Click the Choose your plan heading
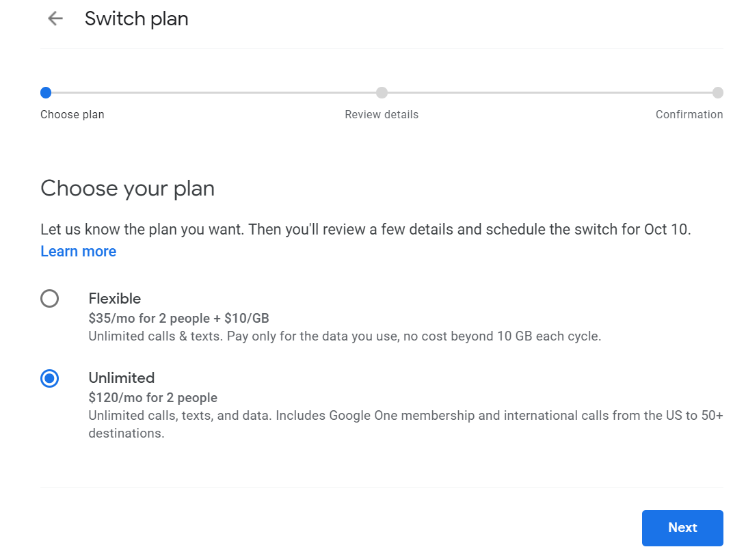 pos(127,188)
